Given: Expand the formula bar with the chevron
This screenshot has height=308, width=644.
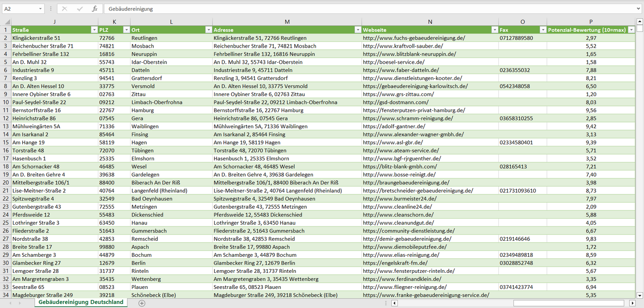Looking at the screenshot, I should coord(639,9).
